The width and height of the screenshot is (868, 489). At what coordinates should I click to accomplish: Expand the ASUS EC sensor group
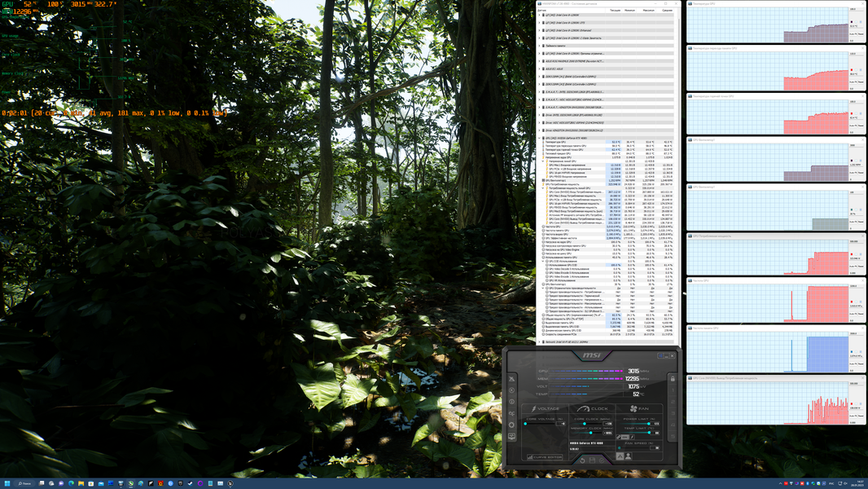point(540,68)
